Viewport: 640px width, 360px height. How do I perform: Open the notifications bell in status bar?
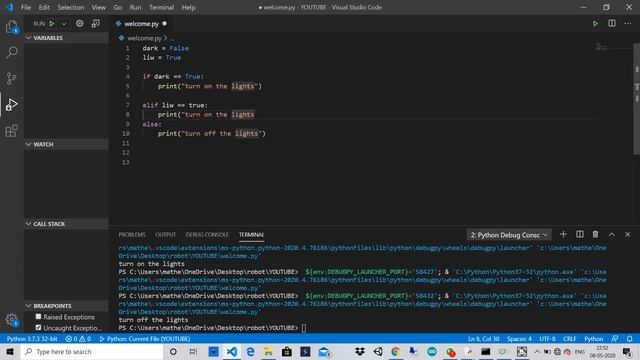point(629,339)
